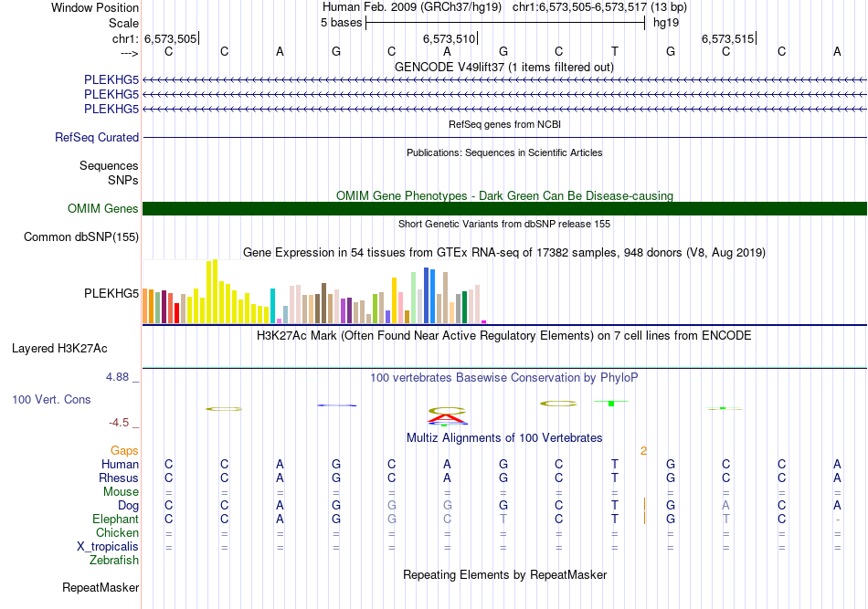This screenshot has height=609, width=868.
Task: Open 'Repeating Elements by RepeatMasker' track title
Action: [504, 575]
